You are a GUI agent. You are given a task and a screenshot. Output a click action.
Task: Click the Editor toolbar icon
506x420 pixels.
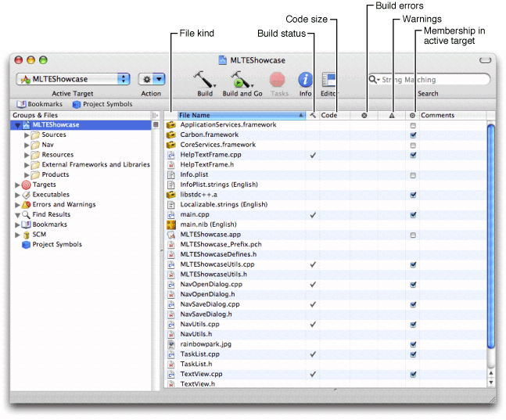328,79
